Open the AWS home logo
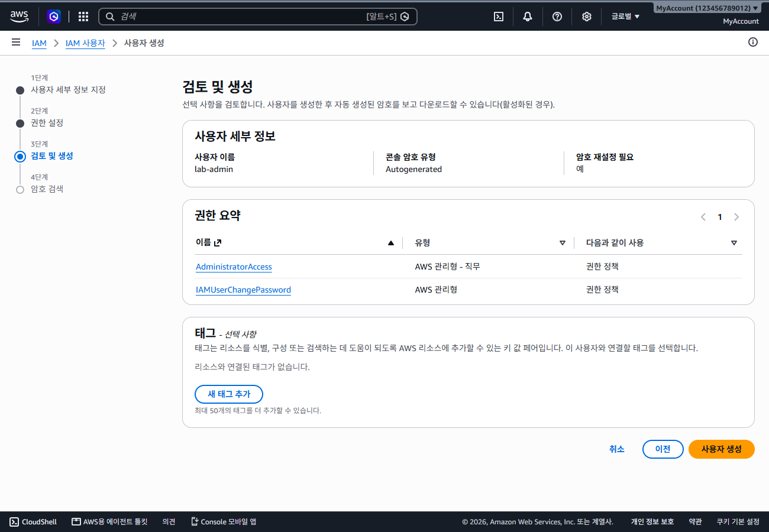 (x=19, y=17)
